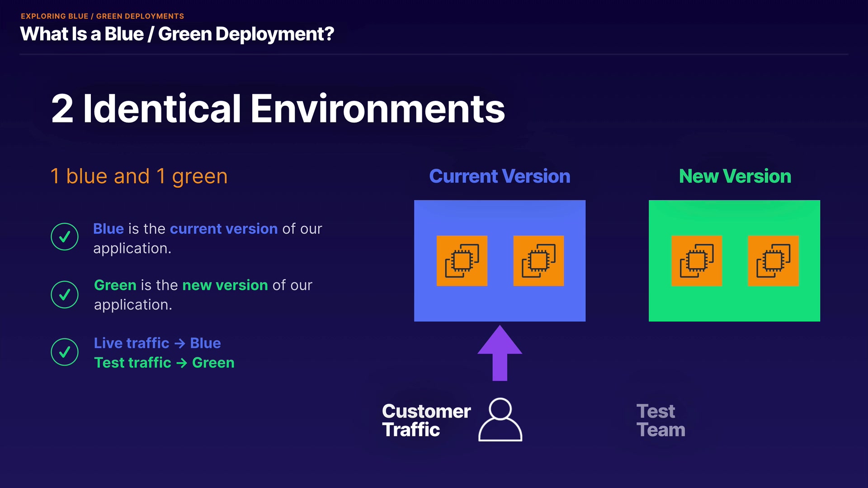Click the right EC2 icon in blue box
This screenshot has height=488, width=868.
point(538,261)
